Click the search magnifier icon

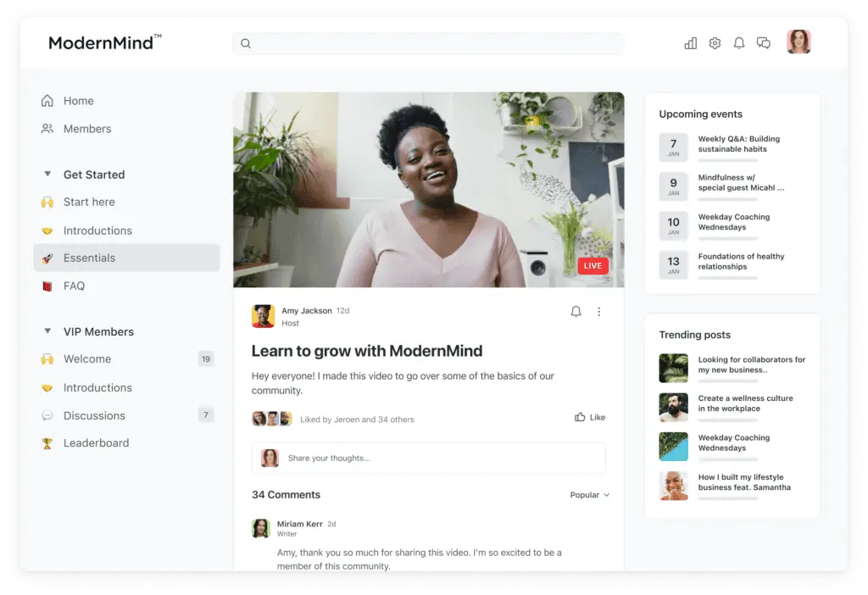(246, 44)
